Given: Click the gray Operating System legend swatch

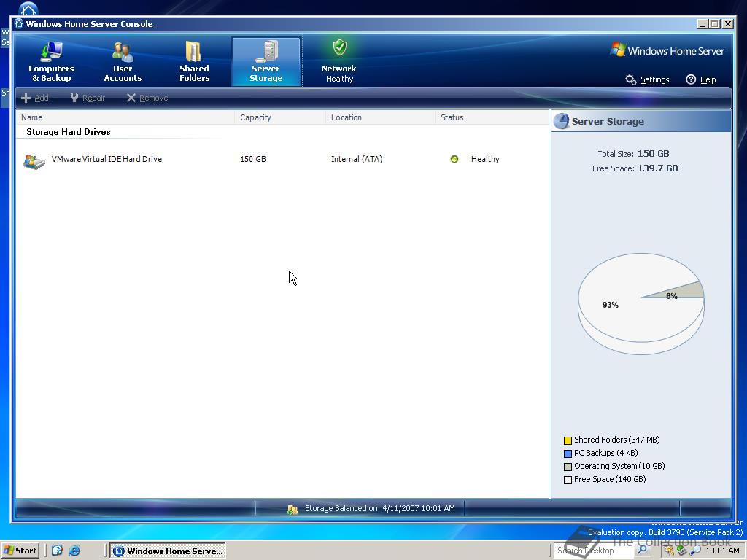Looking at the screenshot, I should click(568, 467).
